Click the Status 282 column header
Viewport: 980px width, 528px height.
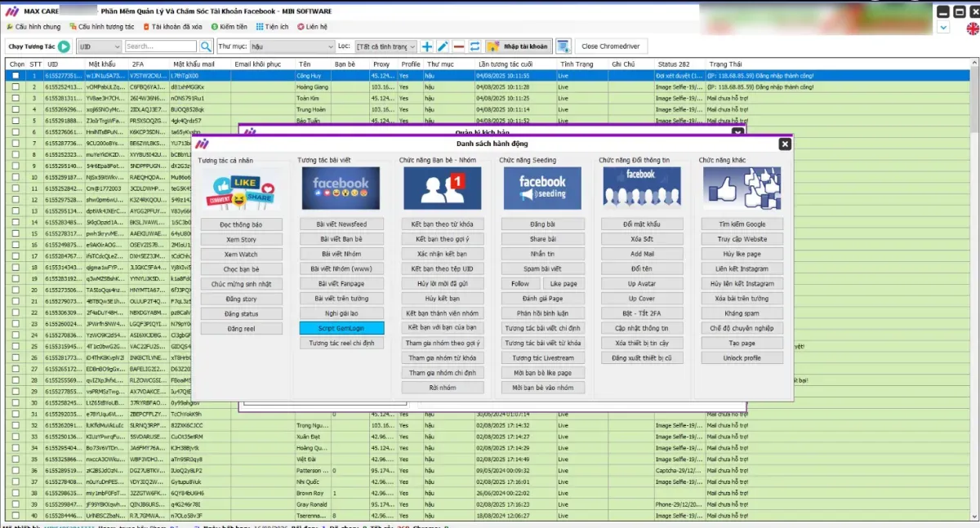point(681,64)
